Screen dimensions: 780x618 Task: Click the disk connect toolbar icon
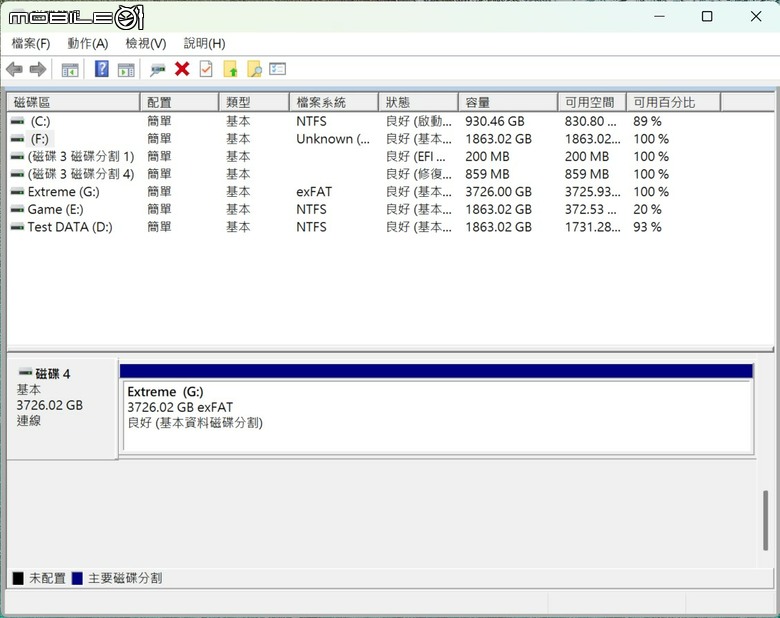tap(158, 70)
